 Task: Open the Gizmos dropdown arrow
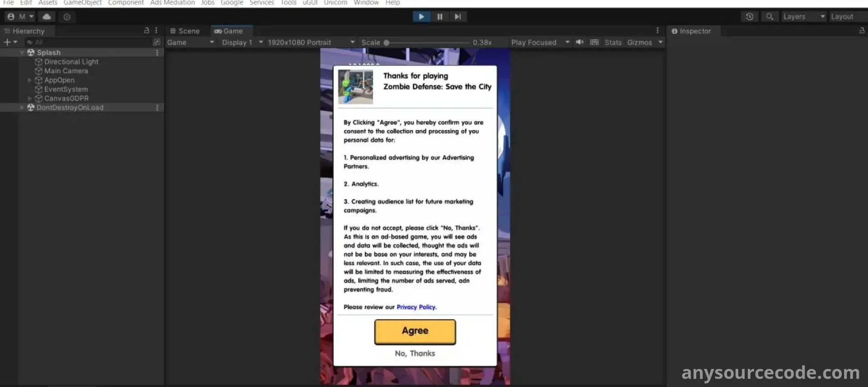[660, 42]
